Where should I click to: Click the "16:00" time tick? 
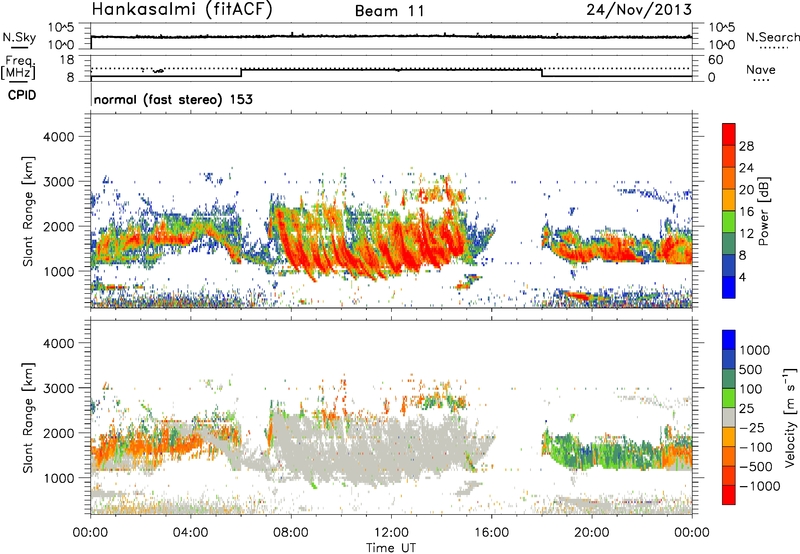491,533
